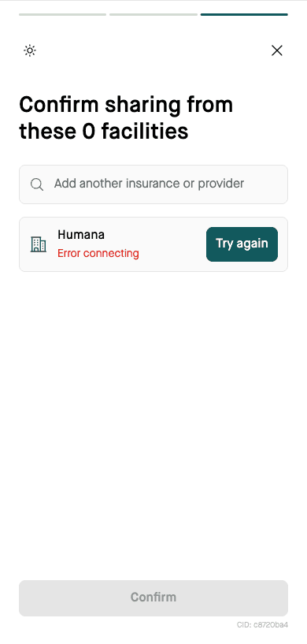The image size is (307, 644).
Task: Click the red Error connecting message
Action: 98,253
